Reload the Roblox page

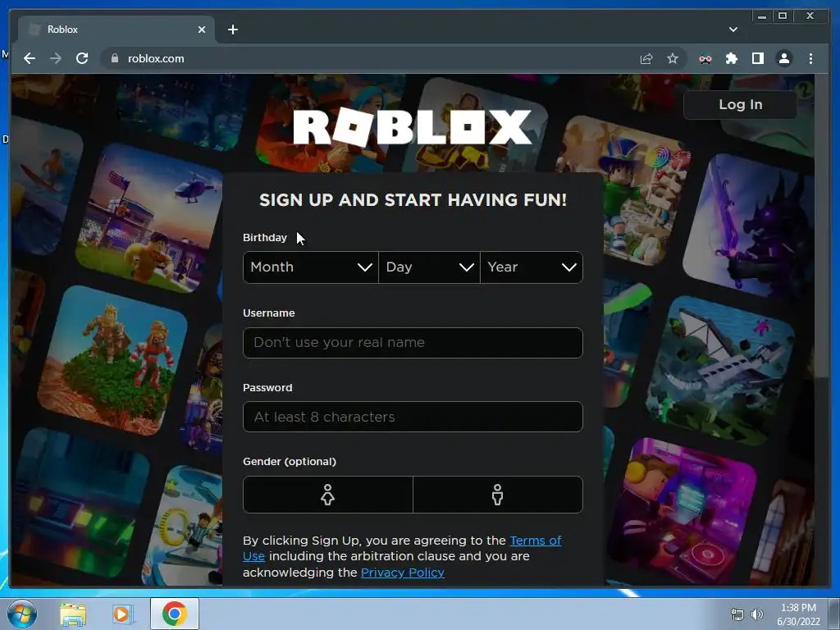pos(82,58)
